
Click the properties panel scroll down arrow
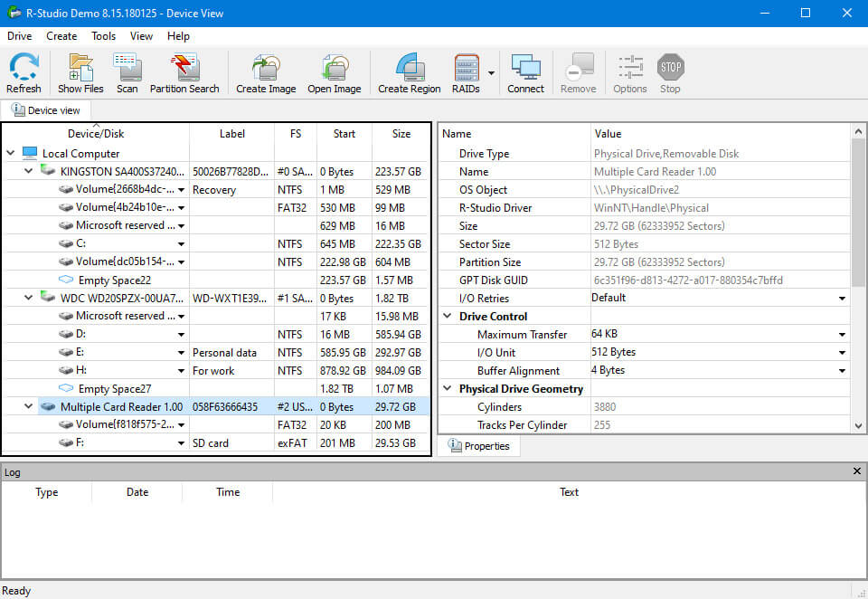tap(859, 426)
